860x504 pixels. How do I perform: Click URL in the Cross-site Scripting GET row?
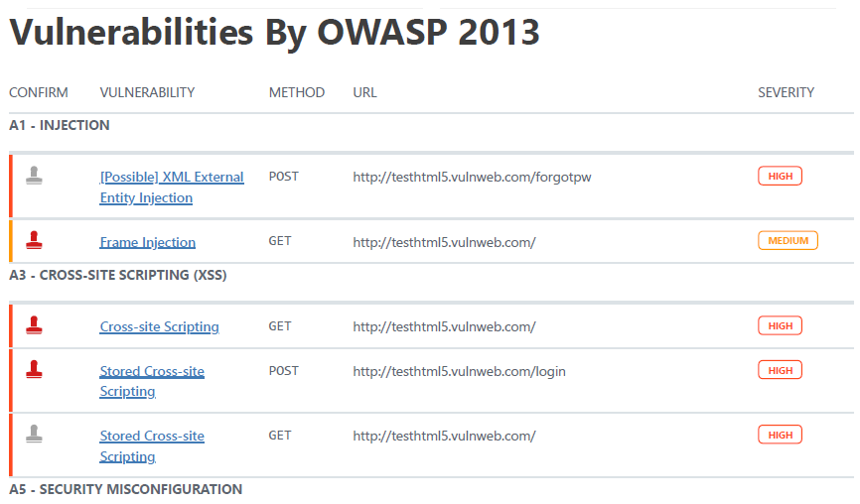click(444, 327)
